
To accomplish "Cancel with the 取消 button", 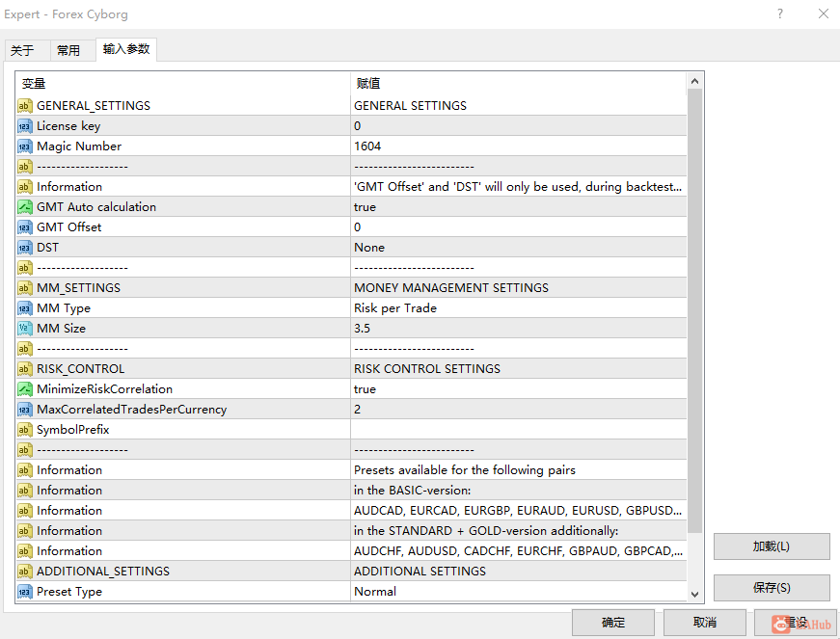I will (x=705, y=623).
